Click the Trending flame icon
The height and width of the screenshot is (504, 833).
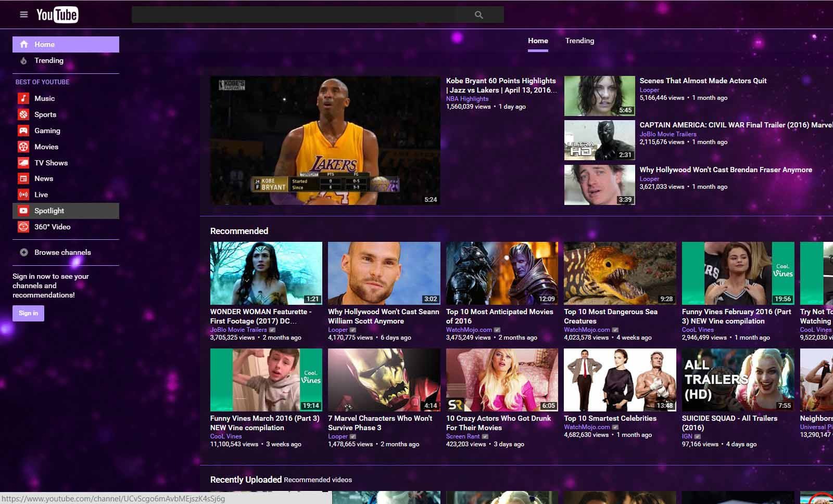24,60
